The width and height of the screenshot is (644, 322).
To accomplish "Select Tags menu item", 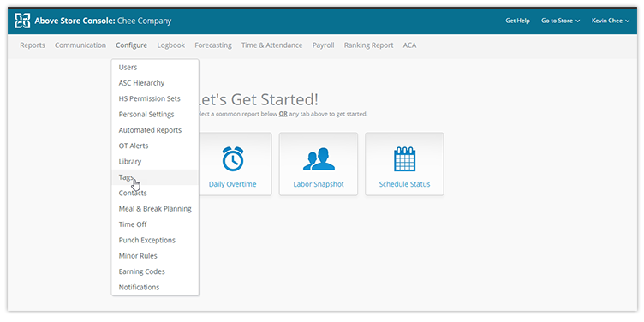I will 155,177.
